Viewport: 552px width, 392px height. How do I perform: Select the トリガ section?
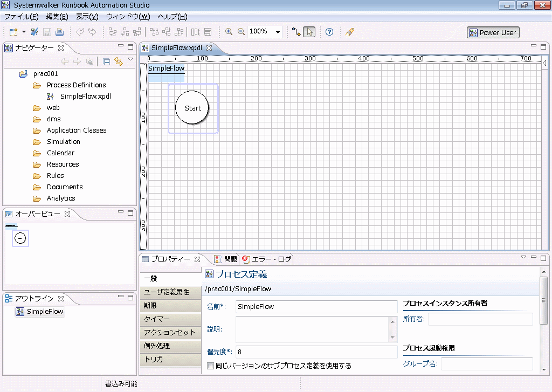(170, 359)
